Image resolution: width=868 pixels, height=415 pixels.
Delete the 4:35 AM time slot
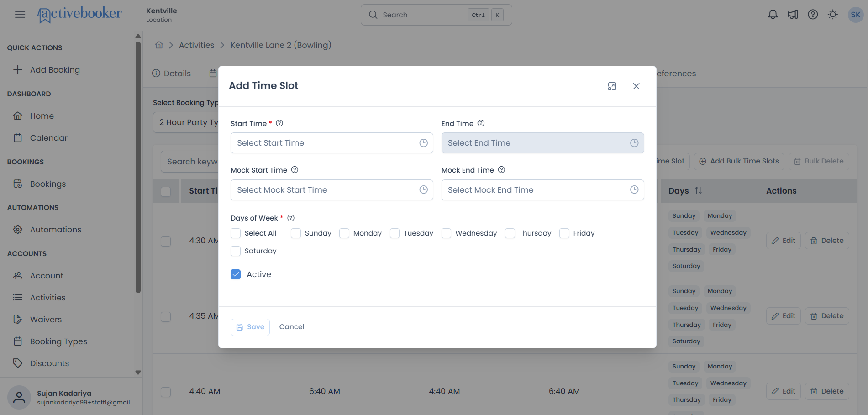[x=827, y=316]
